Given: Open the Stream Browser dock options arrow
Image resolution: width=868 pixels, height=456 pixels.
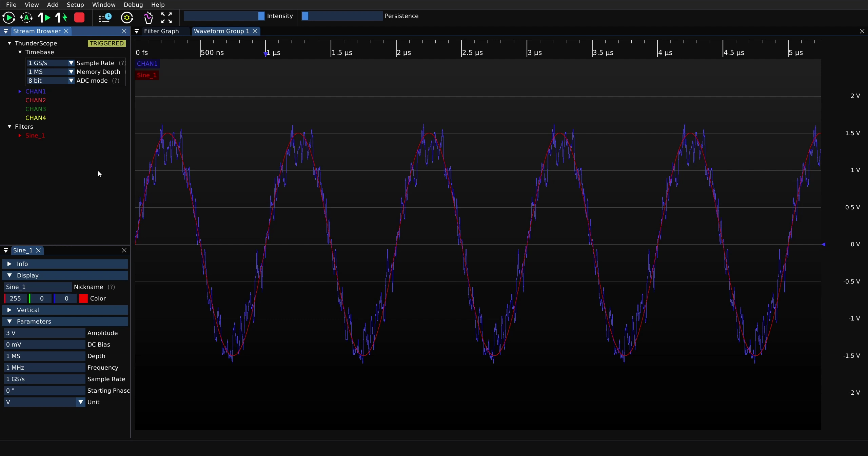Looking at the screenshot, I should click(6, 31).
